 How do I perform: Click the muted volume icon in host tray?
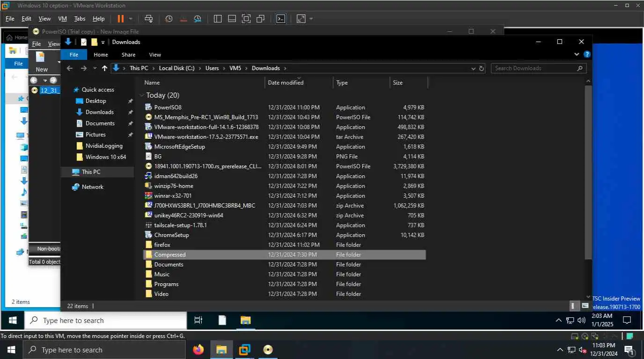(583, 350)
